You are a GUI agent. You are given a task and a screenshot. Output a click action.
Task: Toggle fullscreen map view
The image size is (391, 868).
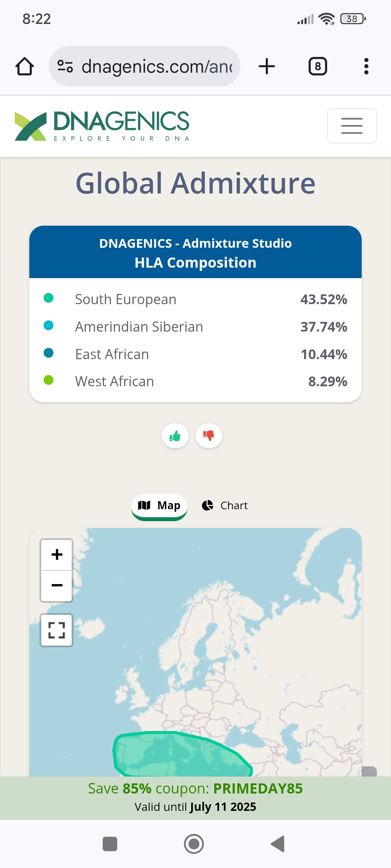[56, 630]
